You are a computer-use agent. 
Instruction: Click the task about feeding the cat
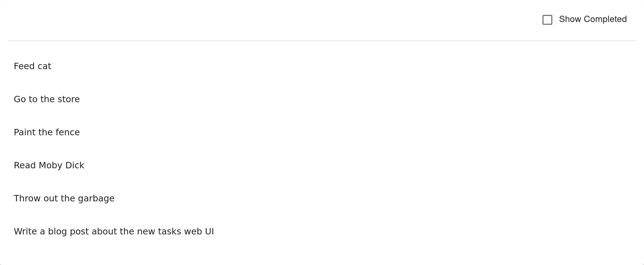[32, 66]
